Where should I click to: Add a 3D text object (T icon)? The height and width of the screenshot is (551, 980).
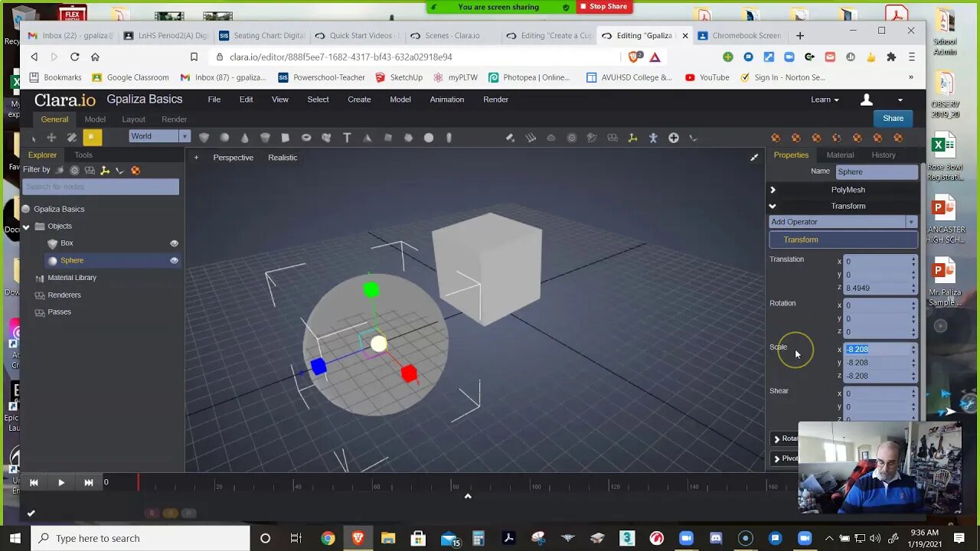pyautogui.click(x=347, y=138)
